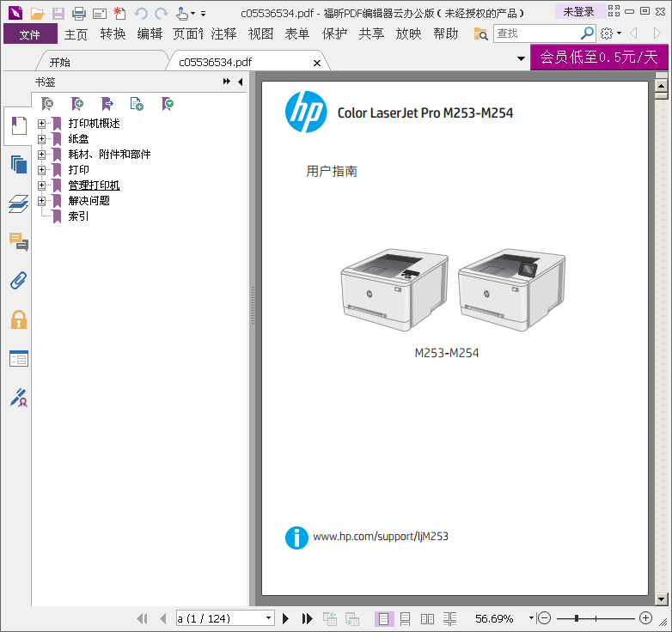Go to the next page
Screen dimensions: 672x632
tap(285, 618)
